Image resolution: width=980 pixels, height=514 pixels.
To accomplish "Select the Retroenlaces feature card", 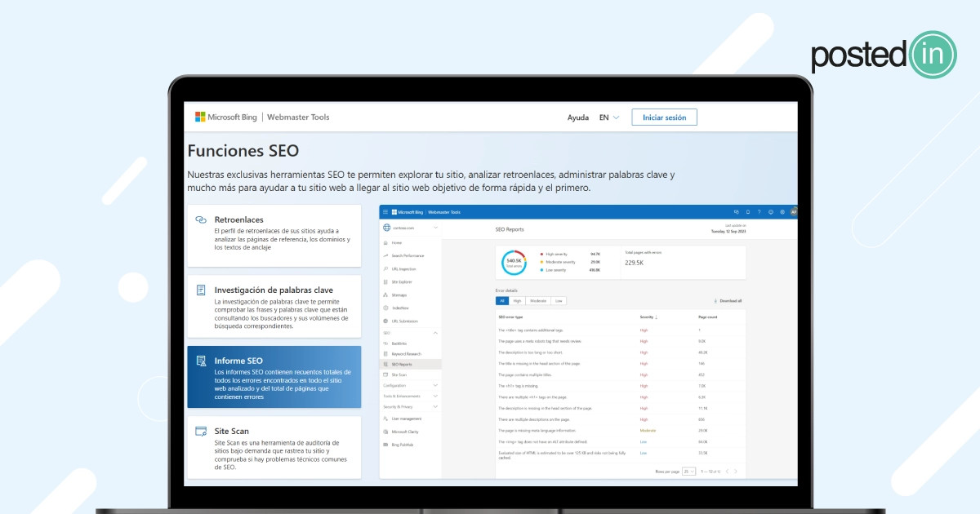I will [274, 235].
